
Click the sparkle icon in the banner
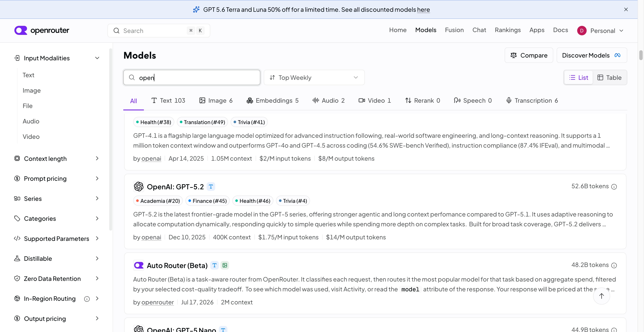tap(196, 9)
